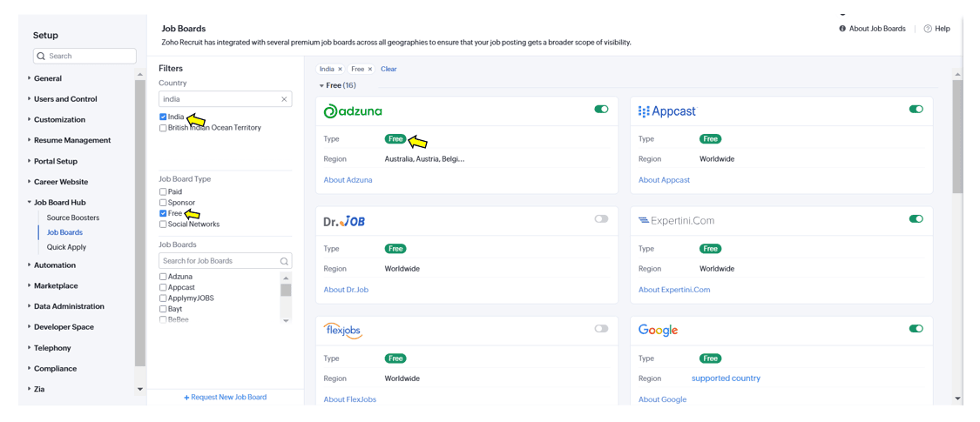This screenshot has width=980, height=422.
Task: Click the Search for Job Boards field
Action: click(x=225, y=261)
